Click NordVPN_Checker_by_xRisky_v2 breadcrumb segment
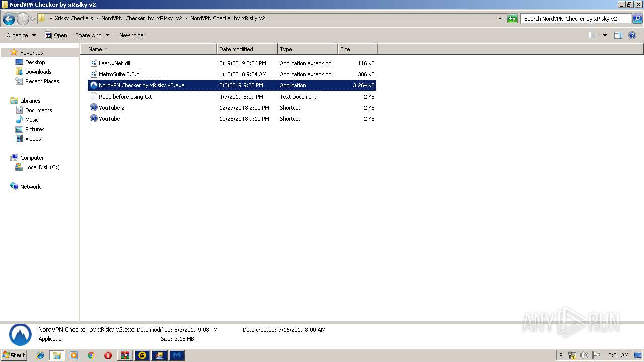The height and width of the screenshot is (362, 644). pos(141,18)
